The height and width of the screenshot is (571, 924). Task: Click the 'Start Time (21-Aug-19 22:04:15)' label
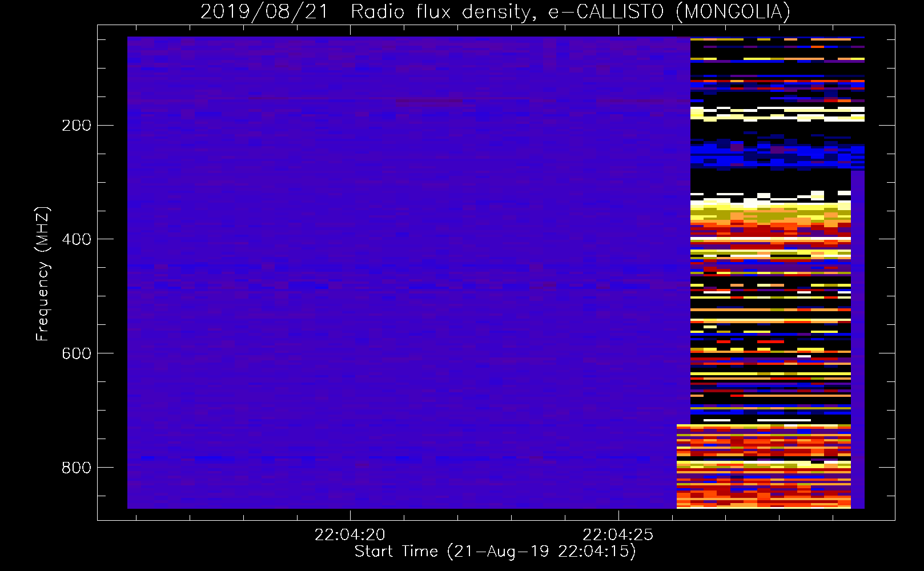tap(495, 552)
